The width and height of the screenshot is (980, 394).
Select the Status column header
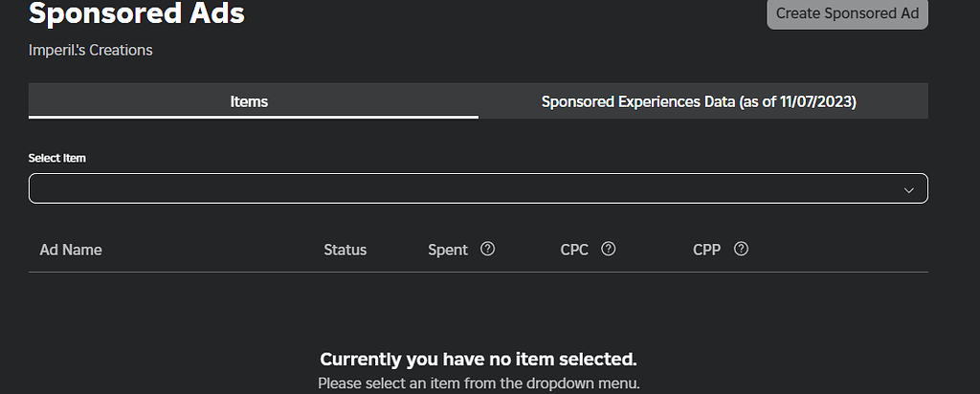(345, 250)
